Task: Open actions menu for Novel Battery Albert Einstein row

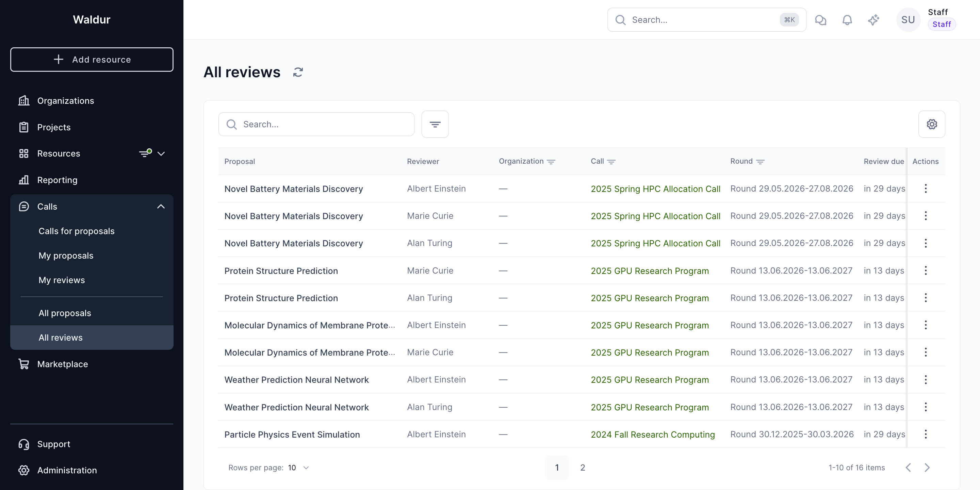Action: click(x=925, y=188)
